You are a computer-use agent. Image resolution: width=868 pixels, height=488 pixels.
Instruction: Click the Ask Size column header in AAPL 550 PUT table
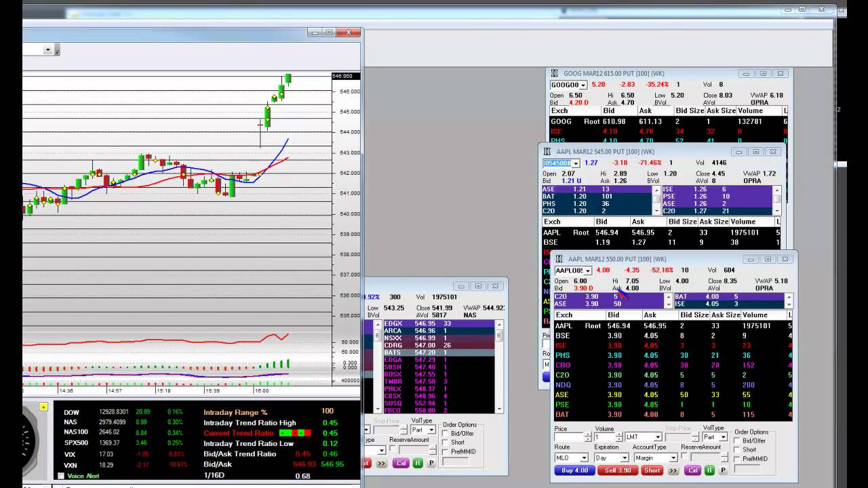point(725,315)
